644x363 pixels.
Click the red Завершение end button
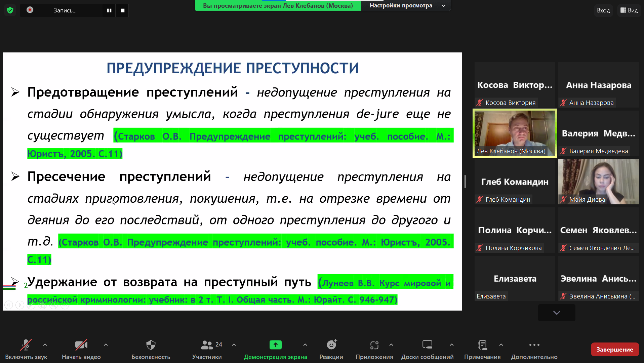click(615, 350)
